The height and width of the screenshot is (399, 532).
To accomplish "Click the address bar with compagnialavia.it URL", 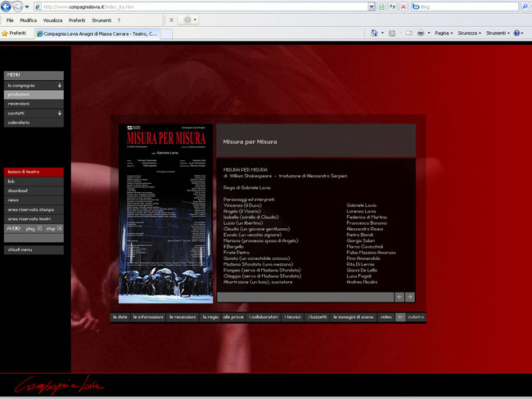I will pos(201,7).
